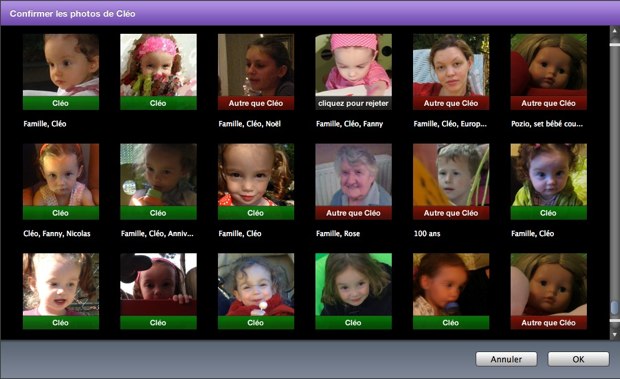
Task: Click the 'Famille, Cléo, Europ...' caption
Action: [450, 124]
